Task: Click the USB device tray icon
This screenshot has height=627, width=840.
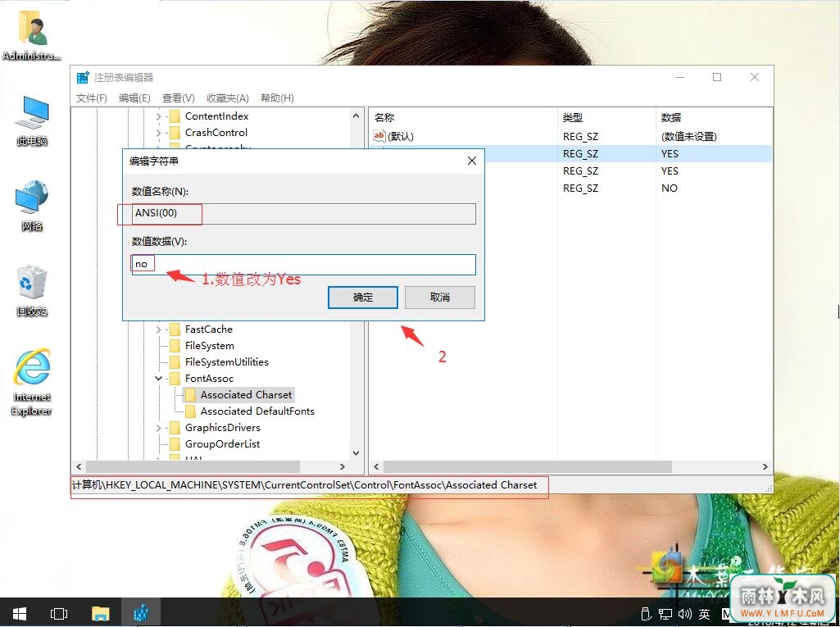Action: click(647, 614)
